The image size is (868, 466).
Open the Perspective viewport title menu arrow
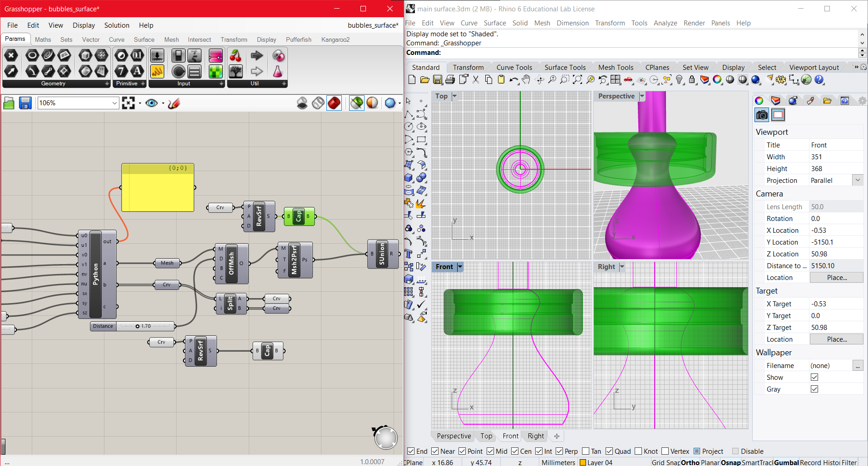click(x=642, y=96)
